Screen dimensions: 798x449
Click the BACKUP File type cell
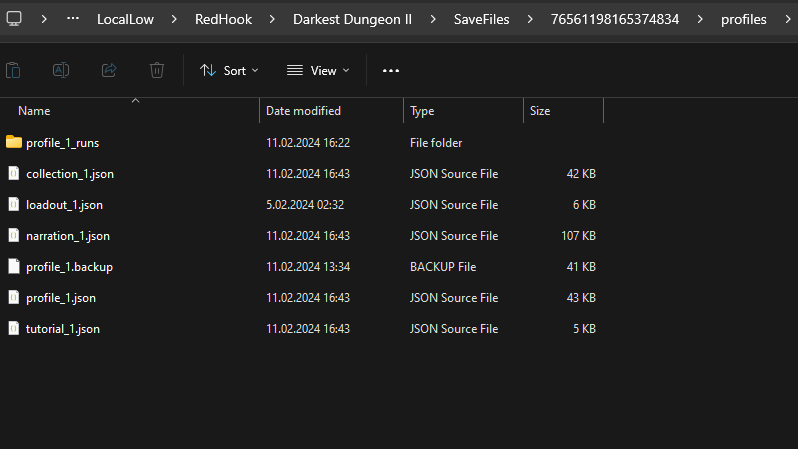[x=443, y=267]
